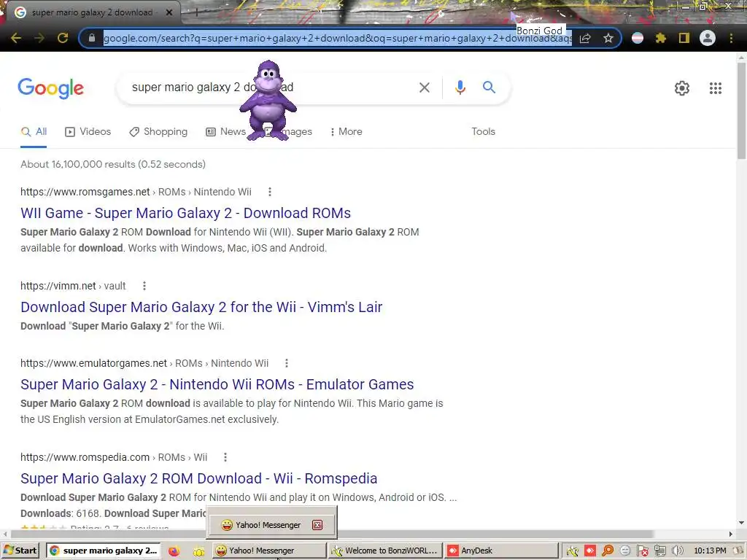This screenshot has height=560, width=747.
Task: Share this page via the share icon
Action: [x=585, y=38]
